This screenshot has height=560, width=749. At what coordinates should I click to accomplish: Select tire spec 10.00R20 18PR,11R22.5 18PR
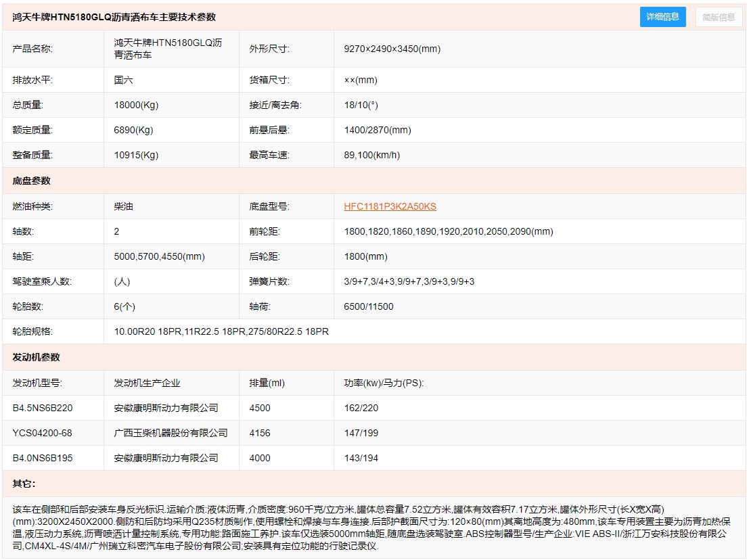pos(221,331)
